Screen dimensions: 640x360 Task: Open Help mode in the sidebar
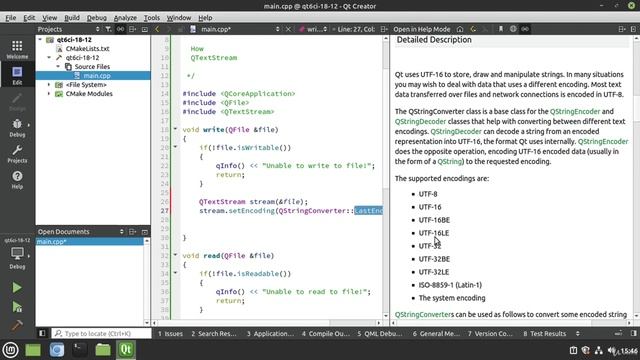tap(17, 180)
